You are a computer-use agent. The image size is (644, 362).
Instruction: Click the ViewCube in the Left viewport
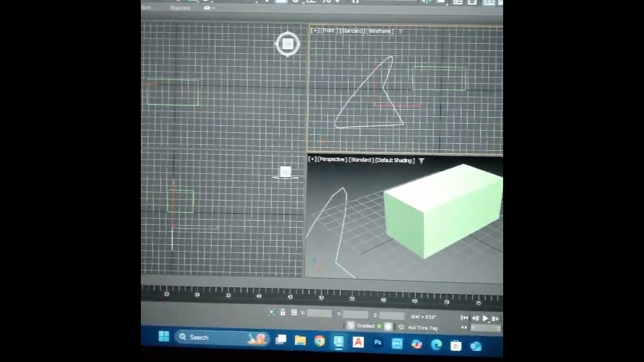(x=285, y=173)
